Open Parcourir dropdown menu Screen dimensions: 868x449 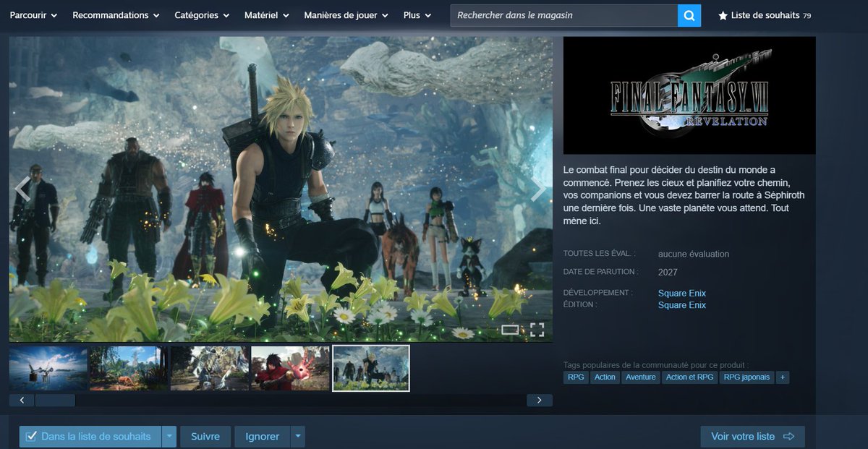click(x=33, y=15)
